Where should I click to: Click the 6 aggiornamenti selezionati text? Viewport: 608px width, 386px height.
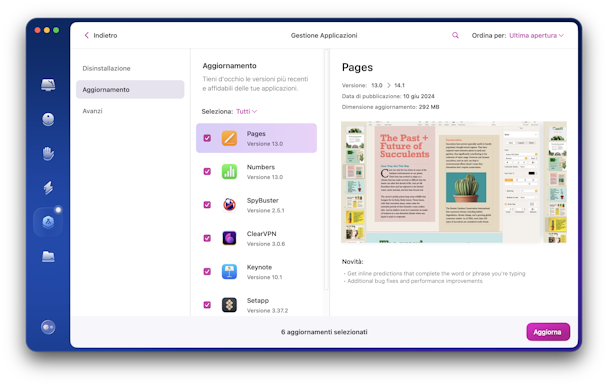click(324, 332)
